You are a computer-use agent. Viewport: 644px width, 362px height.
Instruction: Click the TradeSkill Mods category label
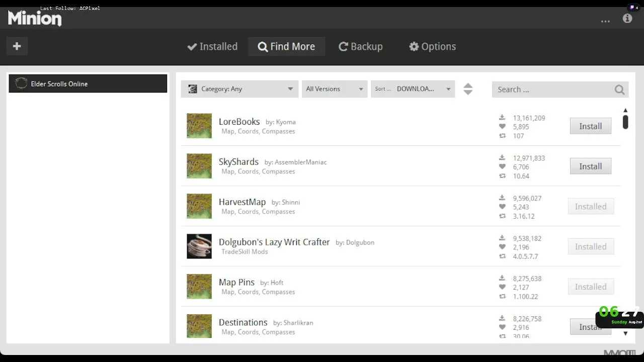point(245,252)
